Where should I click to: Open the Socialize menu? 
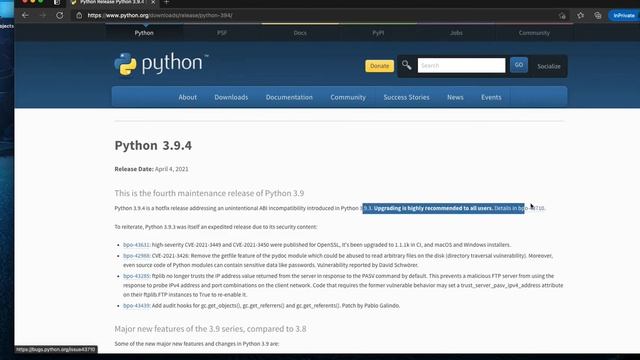[x=549, y=66]
